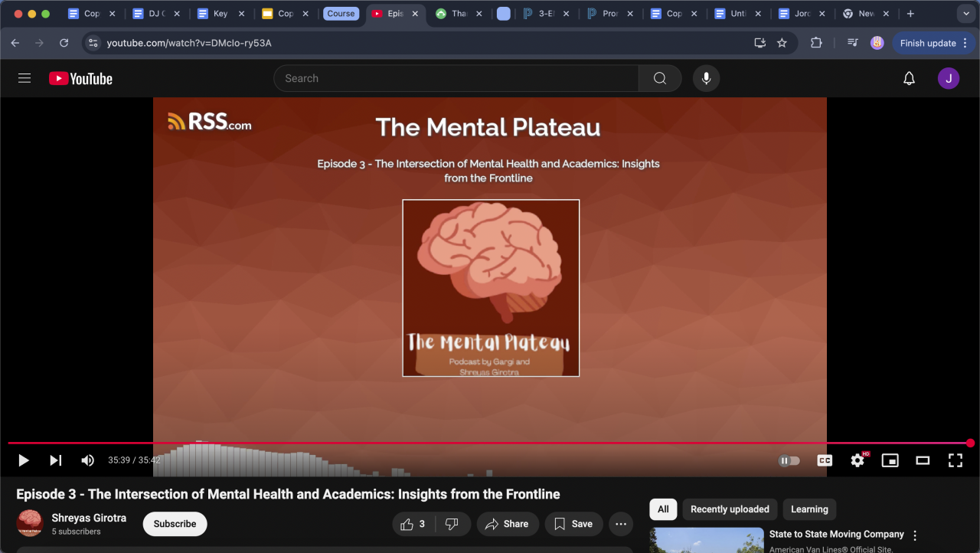This screenshot has height=553, width=980.
Task: Start voice search with microphone
Action: pos(706,78)
